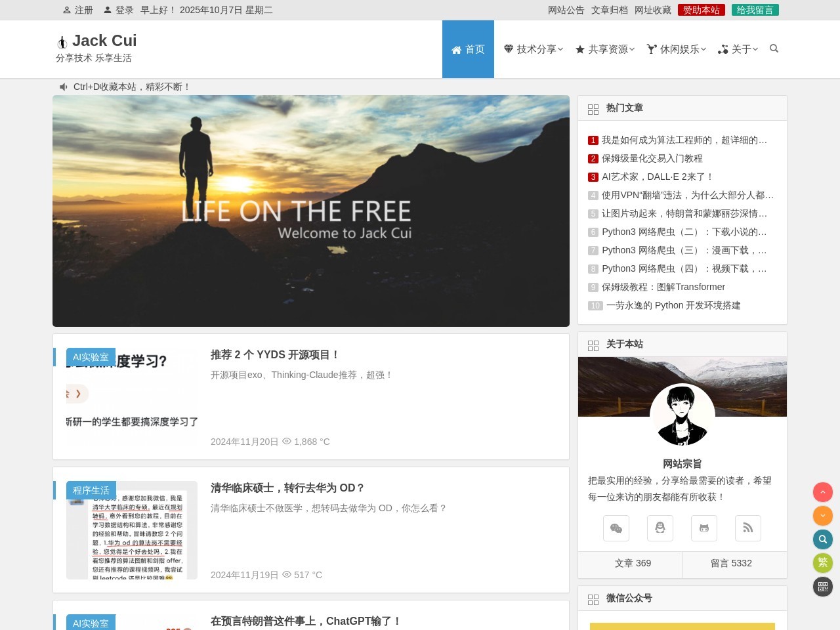The width and height of the screenshot is (840, 630).
Task: Expand the 休闲娱乐 dropdown menu
Action: pos(677,49)
